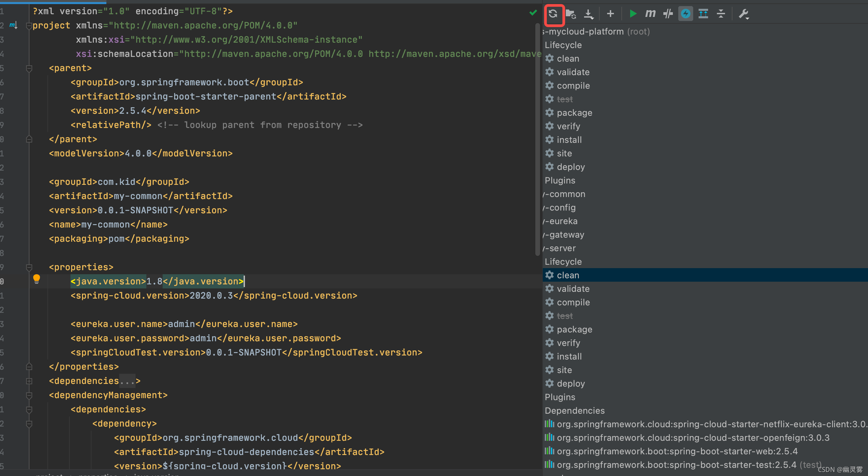Viewport: 868px width, 476px height.
Task: Collapse the Lifecycle section in Maven panel
Action: (563, 45)
